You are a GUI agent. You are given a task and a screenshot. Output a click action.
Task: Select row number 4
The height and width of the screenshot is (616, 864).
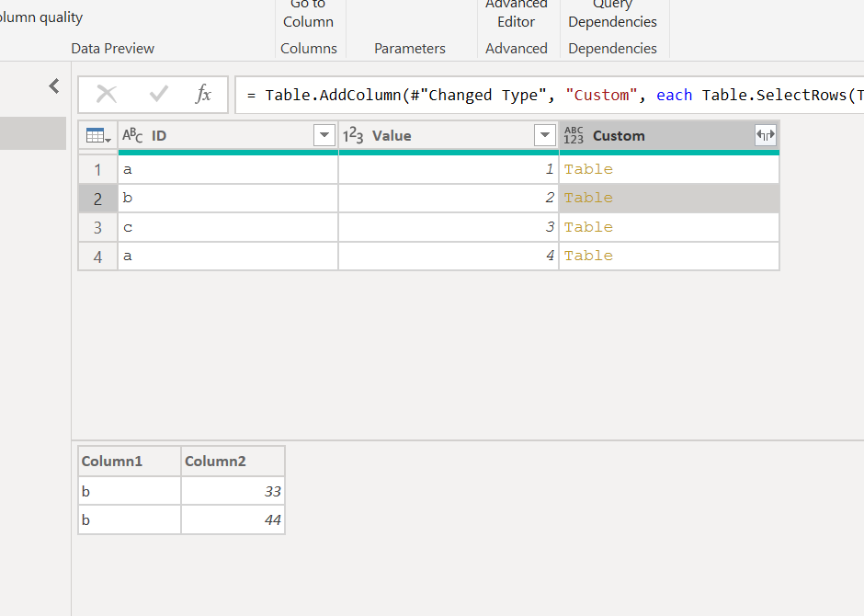click(98, 257)
